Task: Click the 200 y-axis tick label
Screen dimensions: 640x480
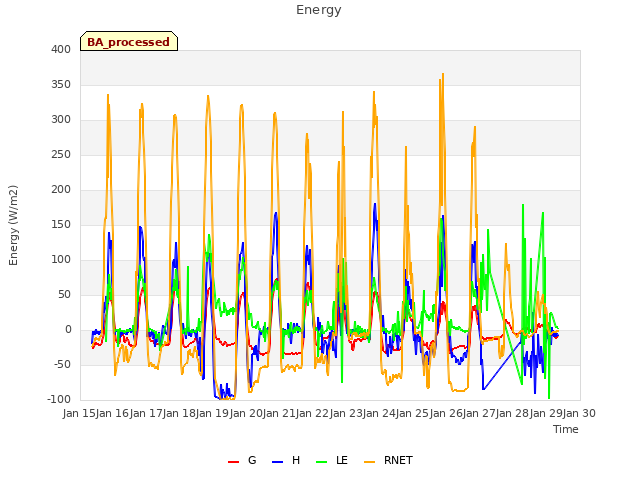Action: click(61, 189)
